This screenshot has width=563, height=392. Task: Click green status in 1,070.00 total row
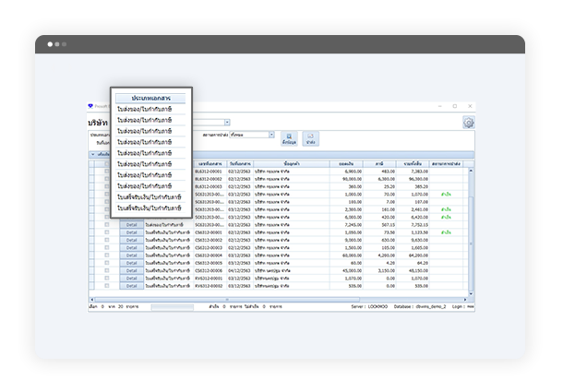point(446,195)
